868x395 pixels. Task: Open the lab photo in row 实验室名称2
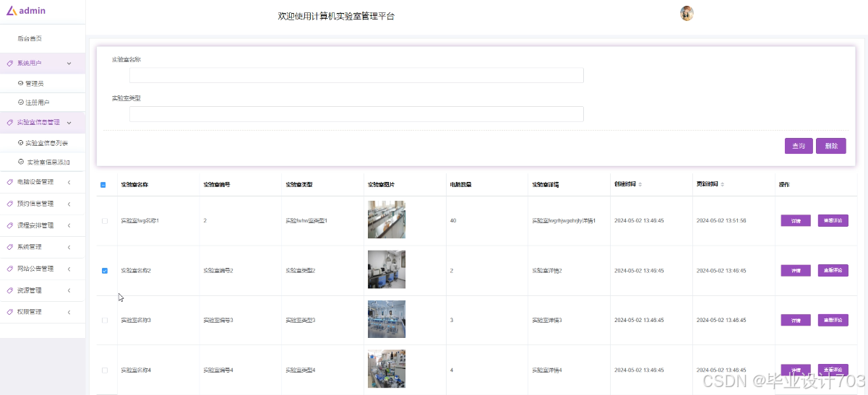[387, 269]
